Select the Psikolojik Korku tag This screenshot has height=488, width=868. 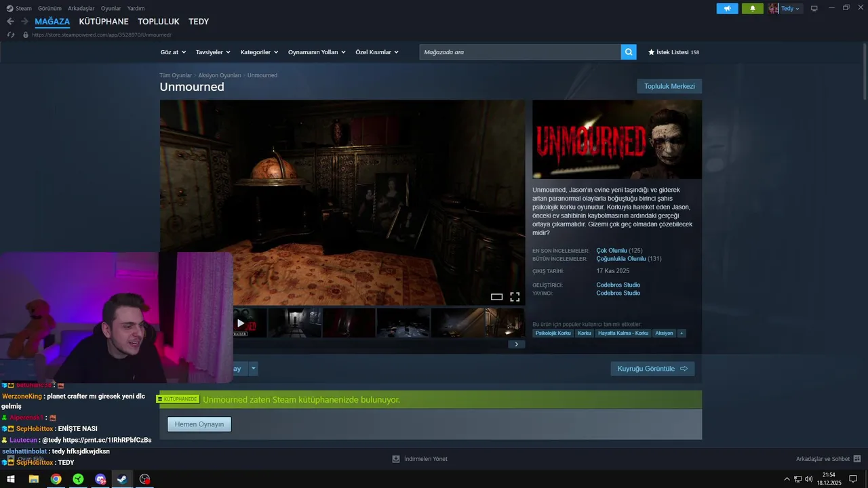[553, 333]
